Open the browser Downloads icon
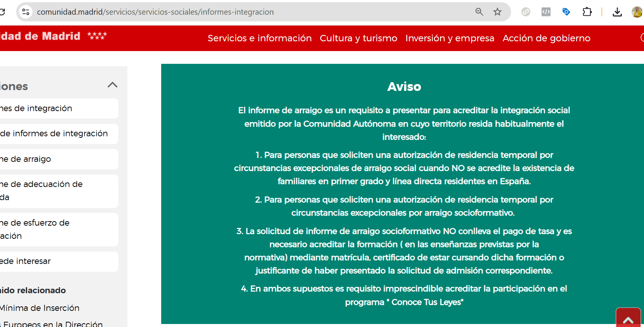This screenshot has height=327, width=644. [617, 12]
